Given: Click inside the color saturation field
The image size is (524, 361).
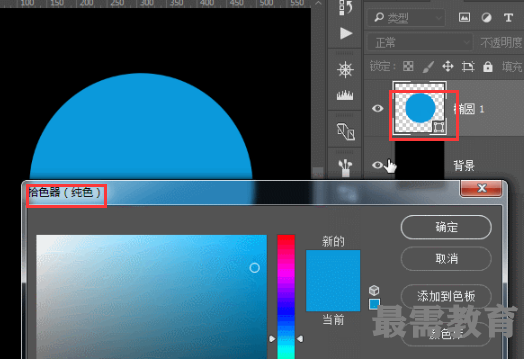Looking at the screenshot, I should [151, 296].
